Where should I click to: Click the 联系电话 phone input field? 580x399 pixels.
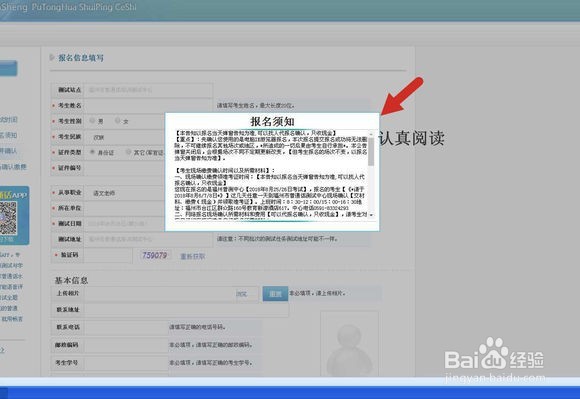tap(126, 327)
